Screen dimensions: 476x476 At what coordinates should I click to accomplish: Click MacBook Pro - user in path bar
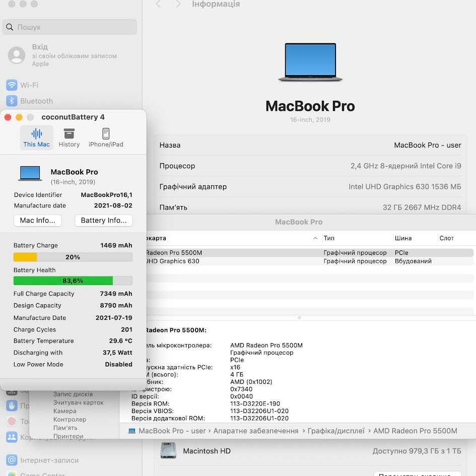pos(172,431)
